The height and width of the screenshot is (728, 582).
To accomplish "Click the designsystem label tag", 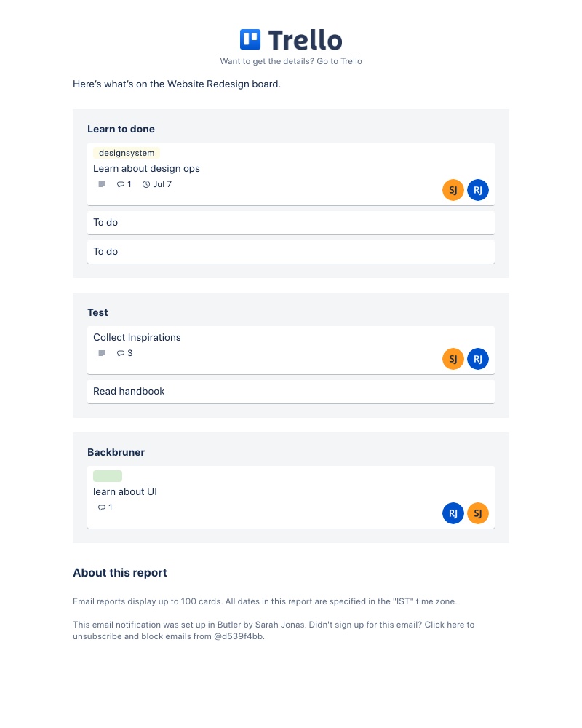I will (127, 153).
